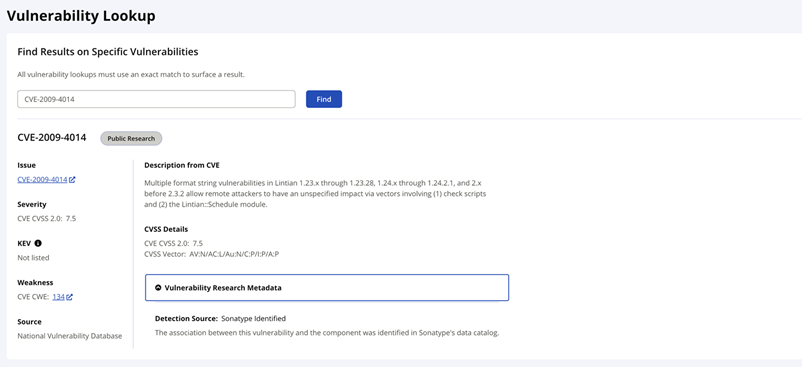Click the 'Not listed' KEV value

[x=33, y=258]
